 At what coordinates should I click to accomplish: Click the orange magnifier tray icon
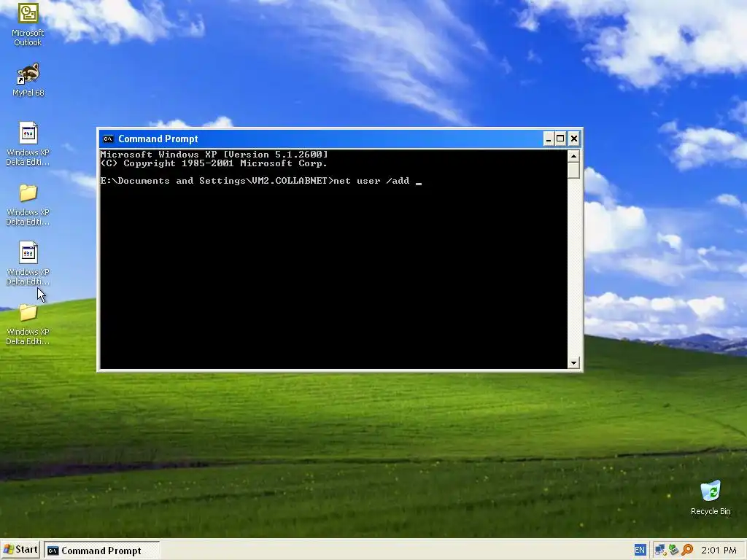pyautogui.click(x=687, y=550)
